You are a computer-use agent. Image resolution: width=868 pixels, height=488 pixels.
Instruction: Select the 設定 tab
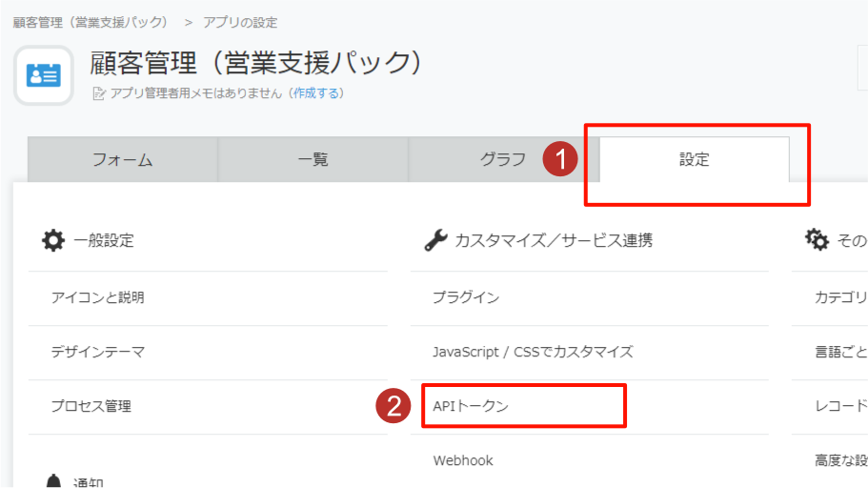coord(695,160)
